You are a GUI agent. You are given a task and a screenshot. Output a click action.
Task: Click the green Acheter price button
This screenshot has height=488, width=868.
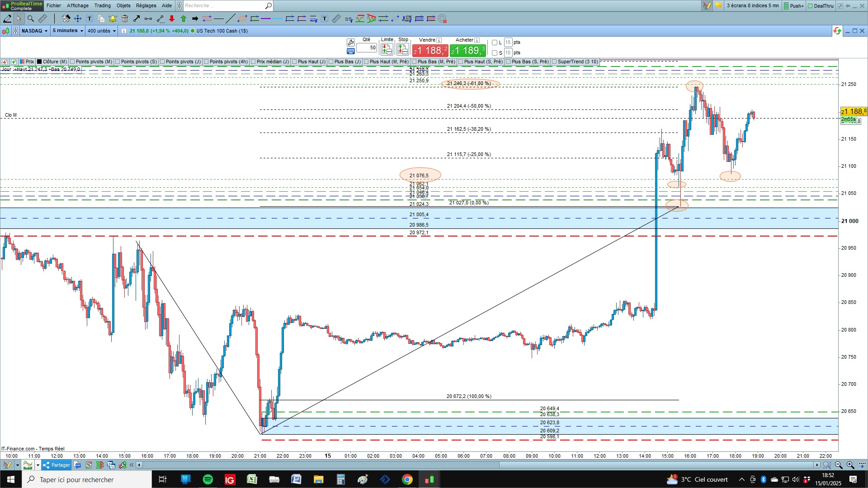tap(468, 50)
